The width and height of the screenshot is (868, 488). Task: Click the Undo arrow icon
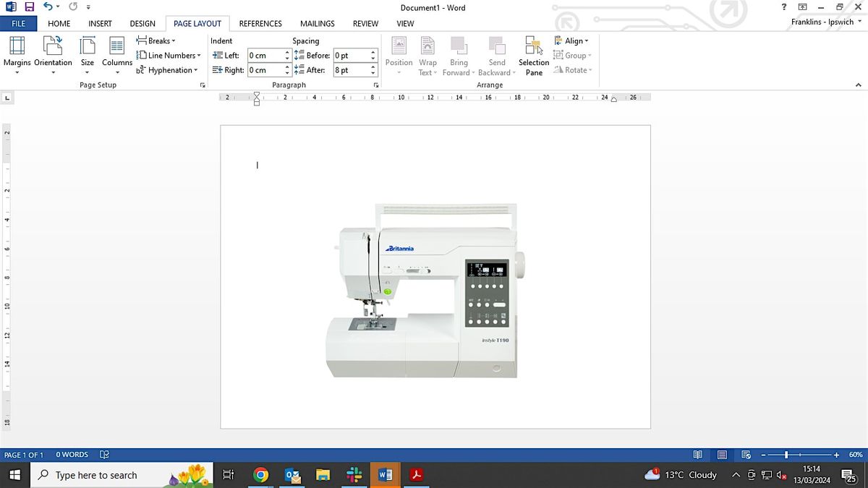48,7
